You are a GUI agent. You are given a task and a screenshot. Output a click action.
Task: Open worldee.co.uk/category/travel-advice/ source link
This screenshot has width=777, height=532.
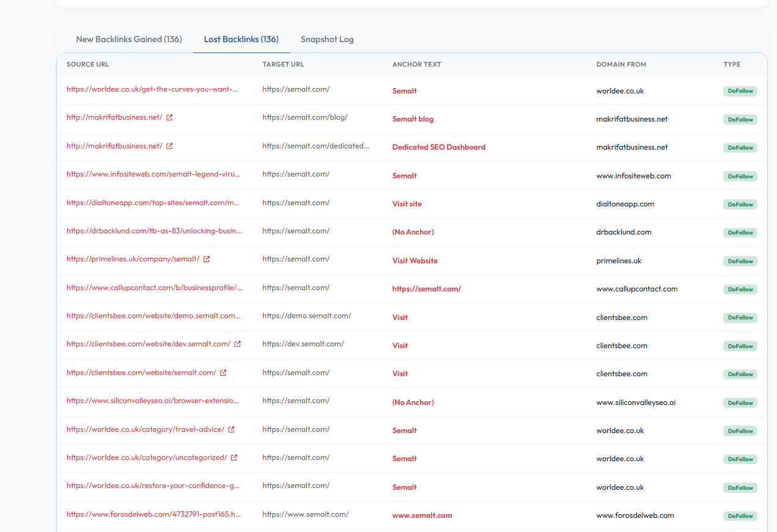[x=145, y=429]
